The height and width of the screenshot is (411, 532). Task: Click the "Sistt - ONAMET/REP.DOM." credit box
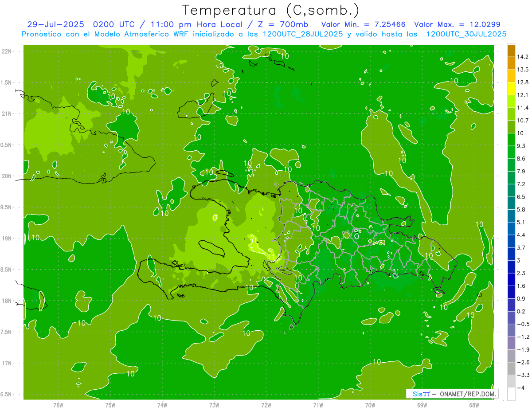point(452,394)
